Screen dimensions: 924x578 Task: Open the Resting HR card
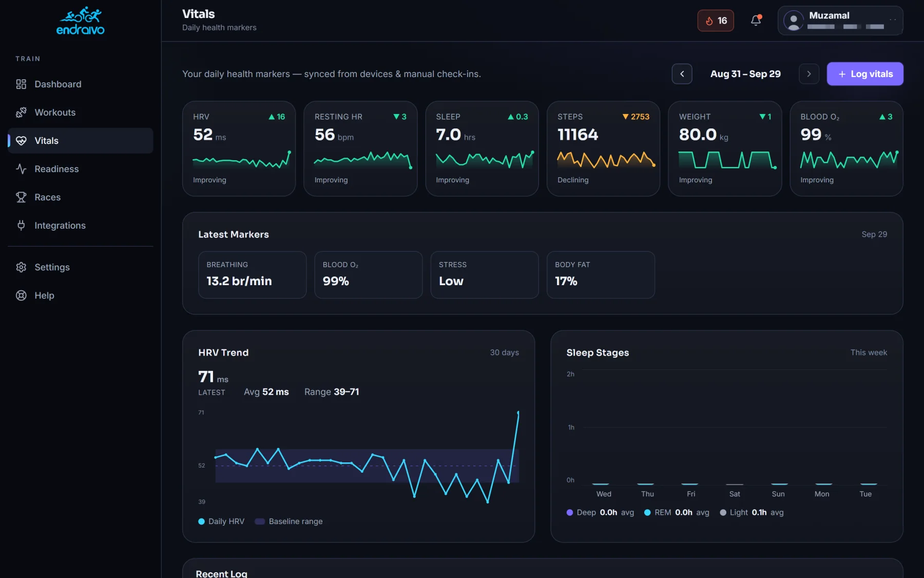point(360,148)
